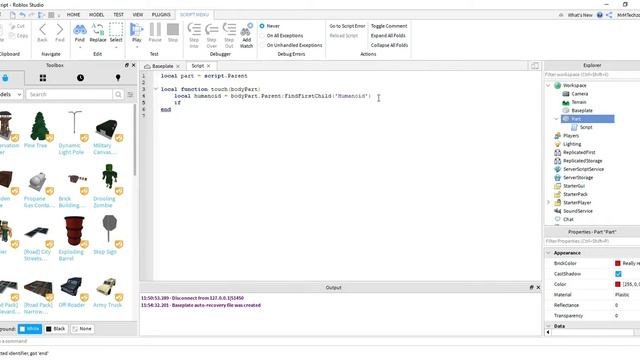This screenshot has height=360, width=640.
Task: Open the Toolbox Inventory grid icon
Action: point(42,78)
